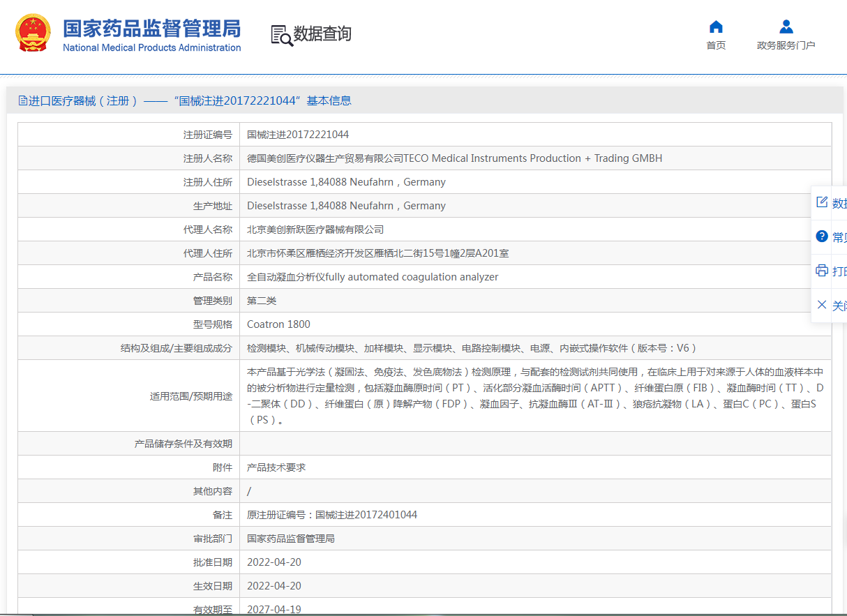
Task: Click the TECO Medical Instruments registrant name
Action: click(455, 158)
